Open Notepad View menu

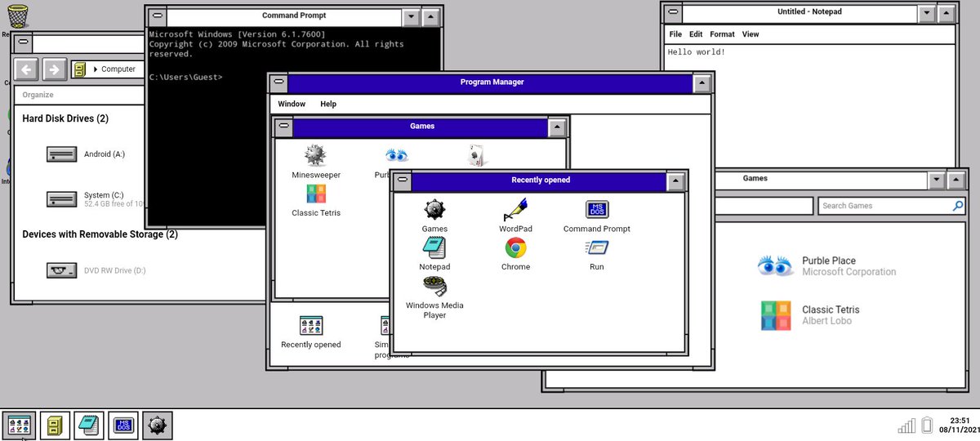click(751, 34)
